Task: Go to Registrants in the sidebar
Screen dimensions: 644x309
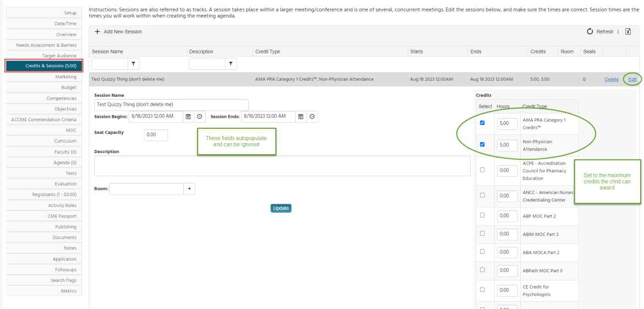Action: tap(54, 194)
